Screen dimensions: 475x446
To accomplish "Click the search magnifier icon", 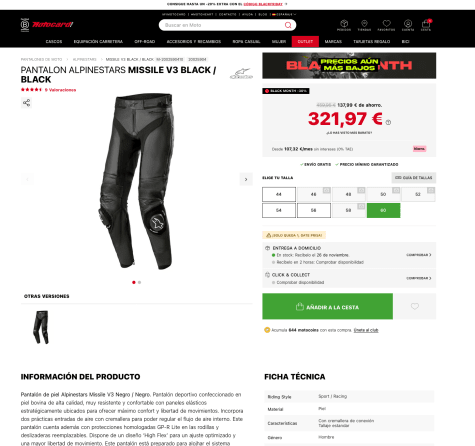I will click(x=288, y=25).
